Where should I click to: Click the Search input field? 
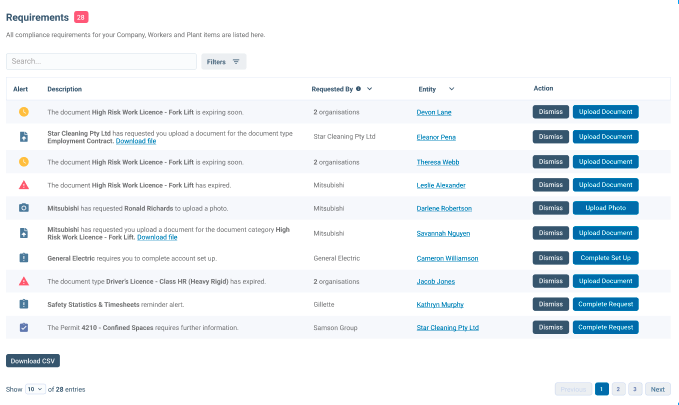point(101,62)
